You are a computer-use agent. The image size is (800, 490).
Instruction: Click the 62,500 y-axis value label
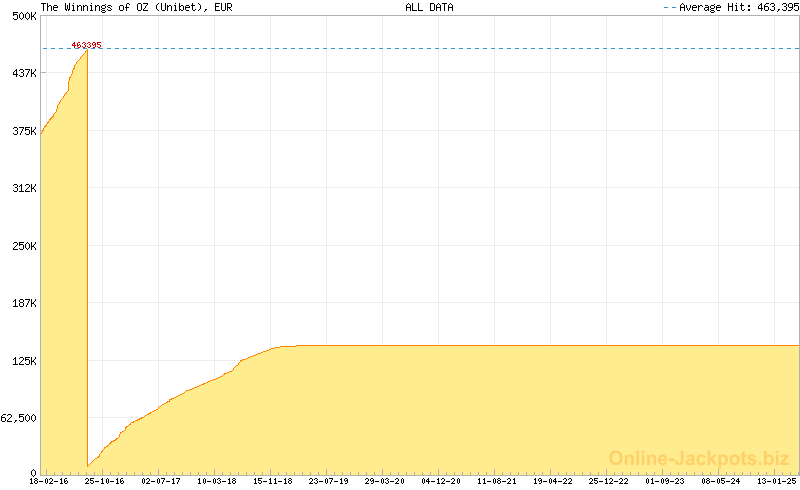click(x=19, y=418)
